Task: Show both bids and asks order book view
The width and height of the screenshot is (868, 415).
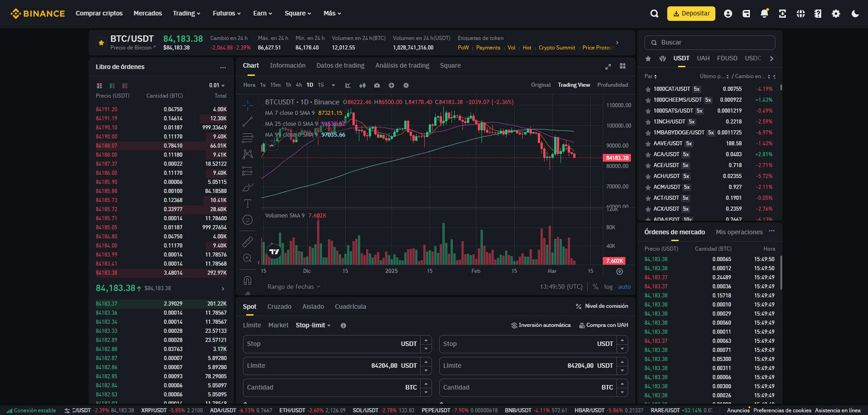Action: coord(99,86)
